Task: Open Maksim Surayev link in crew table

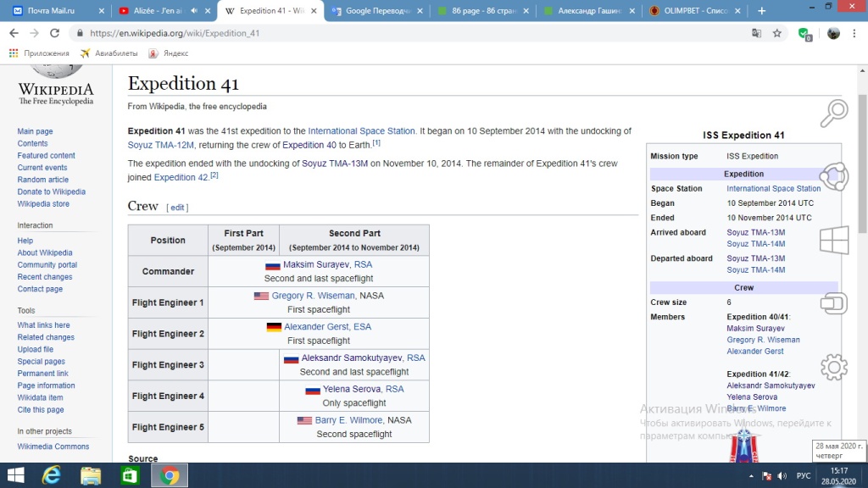Action: click(316, 264)
